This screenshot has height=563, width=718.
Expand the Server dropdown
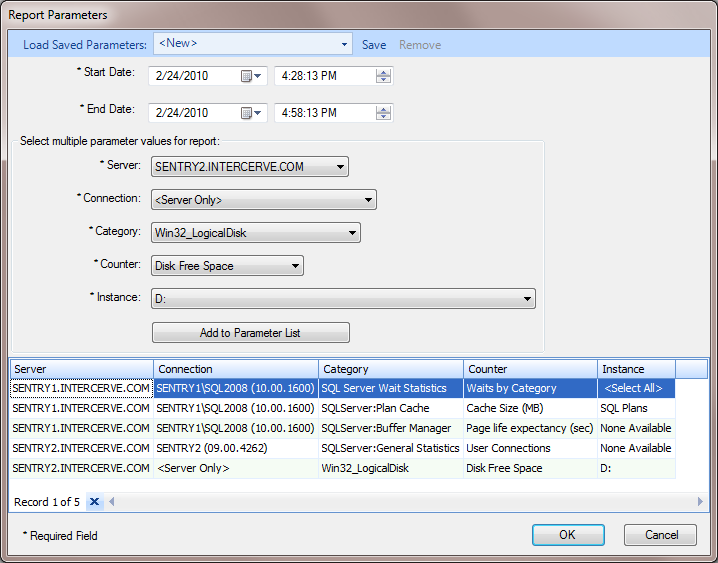(340, 167)
